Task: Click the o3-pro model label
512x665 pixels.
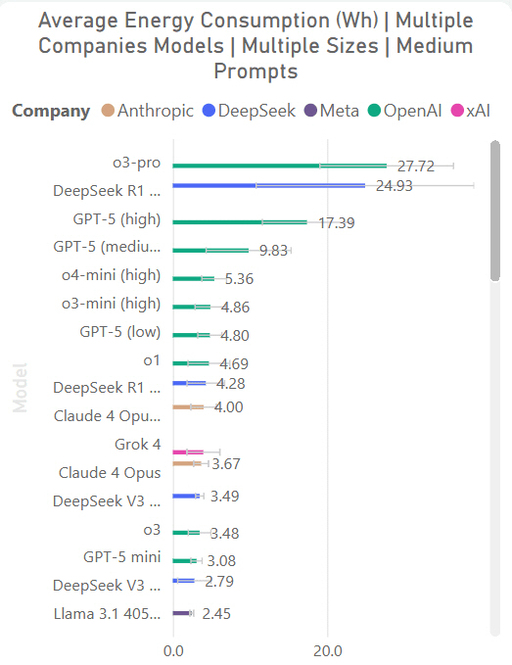Action: pos(137,163)
